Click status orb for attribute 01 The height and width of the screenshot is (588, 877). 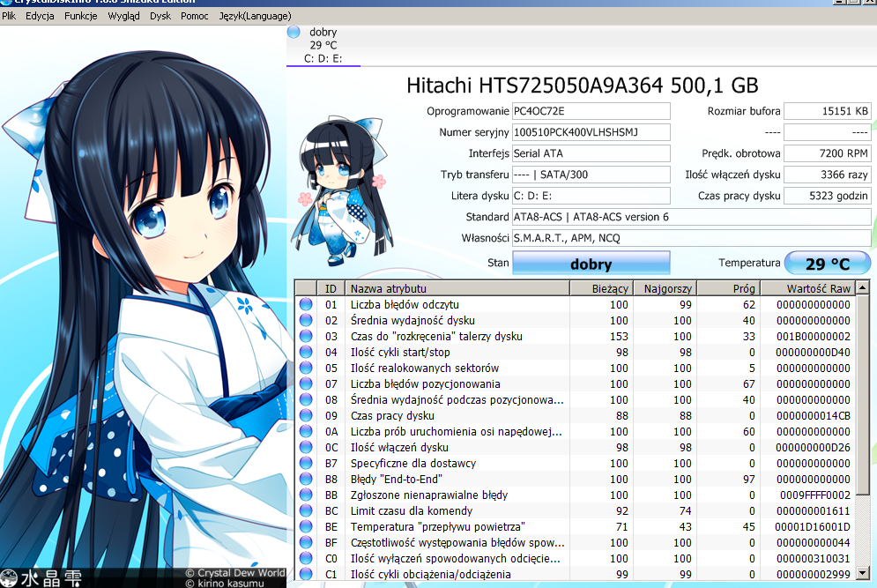(305, 304)
